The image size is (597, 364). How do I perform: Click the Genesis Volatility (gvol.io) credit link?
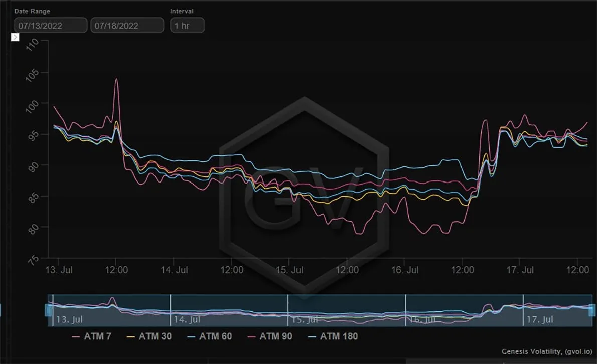[x=547, y=352]
